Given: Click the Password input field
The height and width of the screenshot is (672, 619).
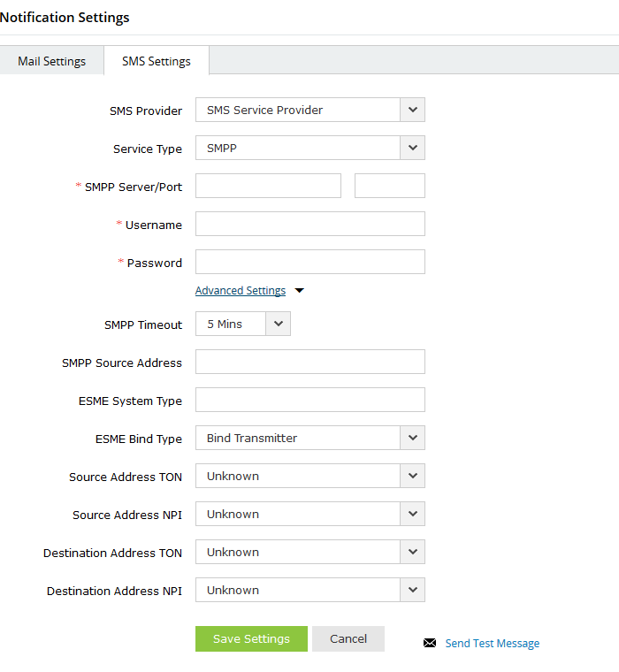Looking at the screenshot, I should pyautogui.click(x=309, y=262).
